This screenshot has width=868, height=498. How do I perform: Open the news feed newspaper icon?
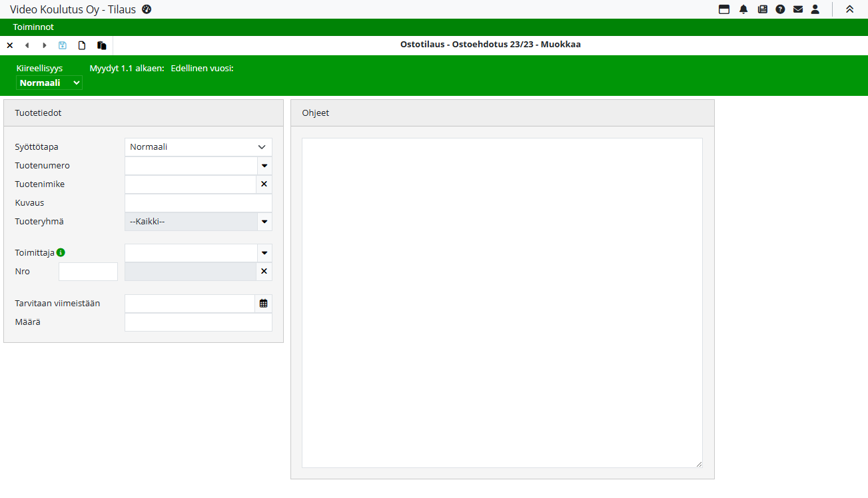(x=762, y=9)
